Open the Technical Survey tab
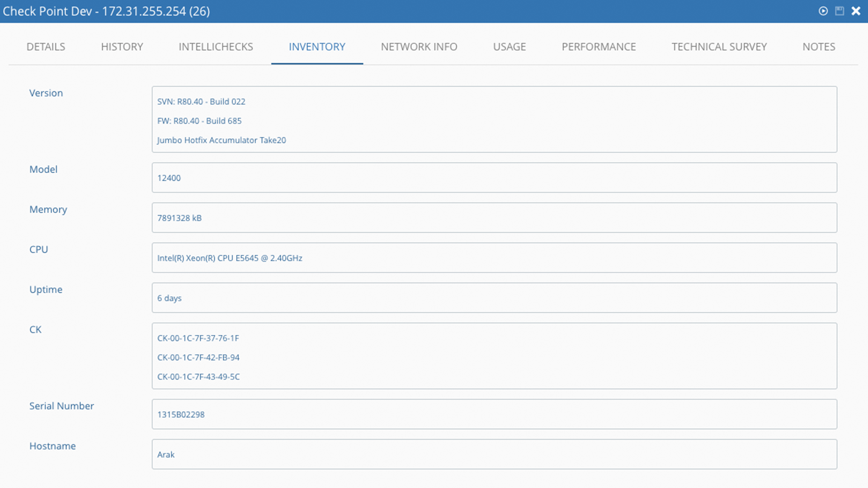Image resolution: width=868 pixels, height=488 pixels. (x=719, y=47)
